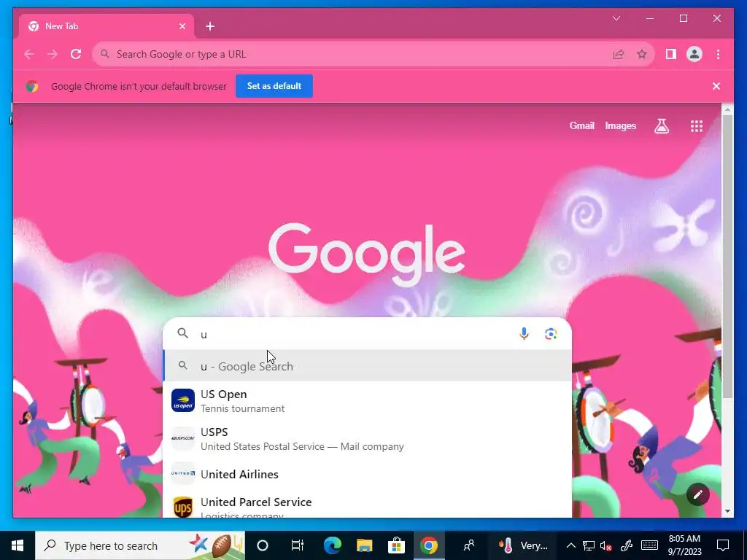Open the Windows Ink pen tray icon

click(627, 545)
